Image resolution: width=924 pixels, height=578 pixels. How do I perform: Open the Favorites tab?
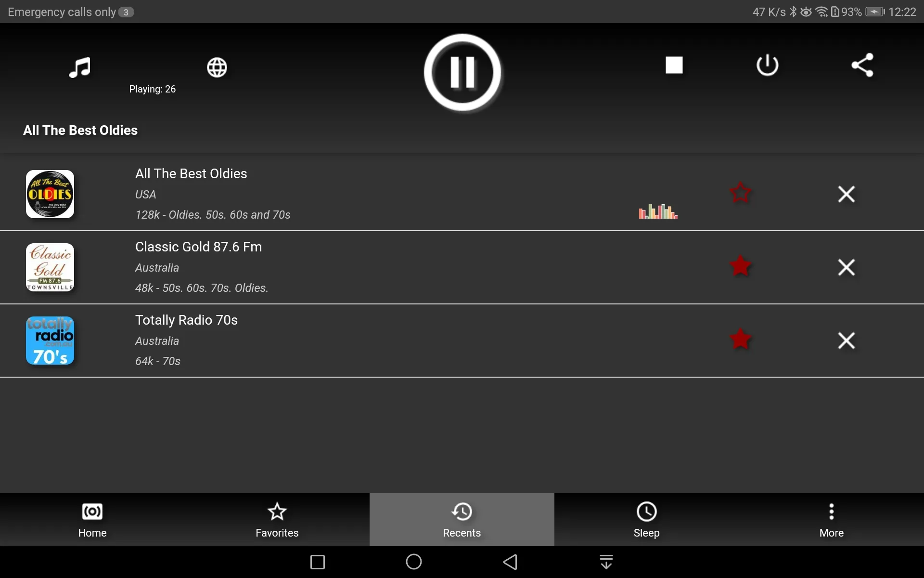(x=277, y=519)
